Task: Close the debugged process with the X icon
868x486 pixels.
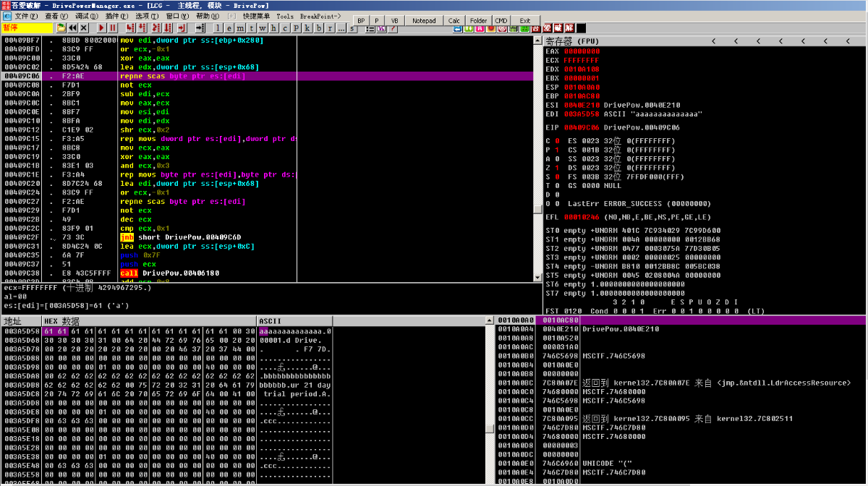Action: (x=84, y=30)
